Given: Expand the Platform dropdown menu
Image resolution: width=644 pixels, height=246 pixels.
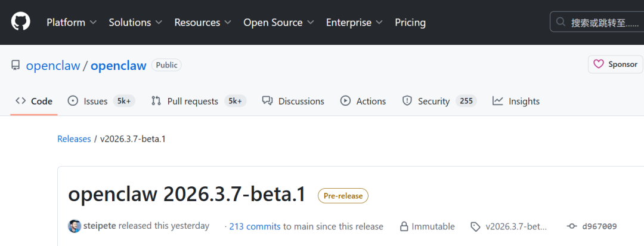Looking at the screenshot, I should click(72, 22).
